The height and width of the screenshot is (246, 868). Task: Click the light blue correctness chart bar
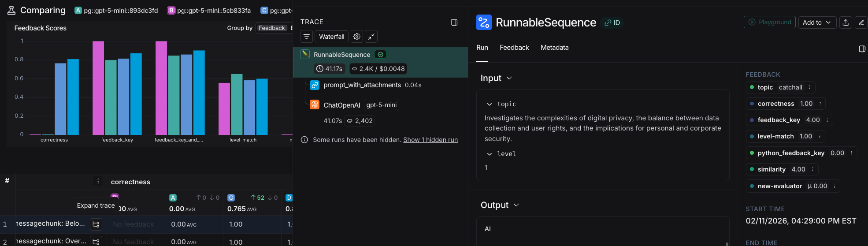pyautogui.click(x=60, y=99)
